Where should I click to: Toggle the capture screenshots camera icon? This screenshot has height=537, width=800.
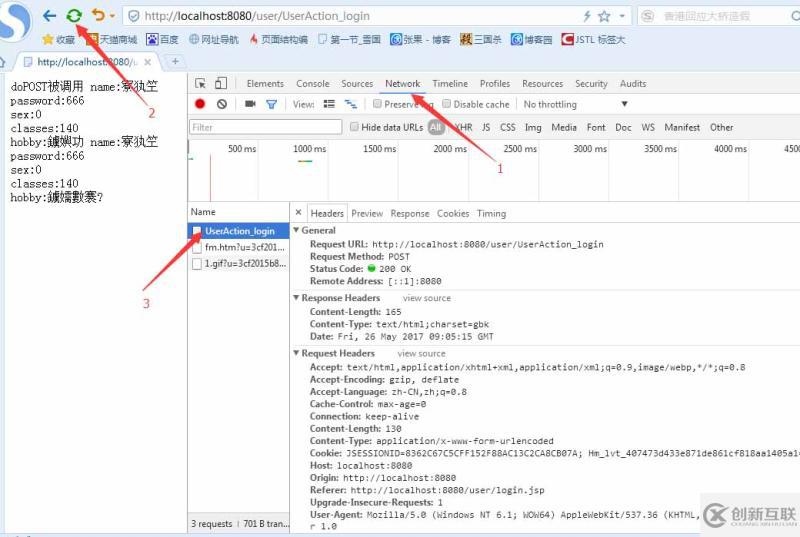[250, 104]
